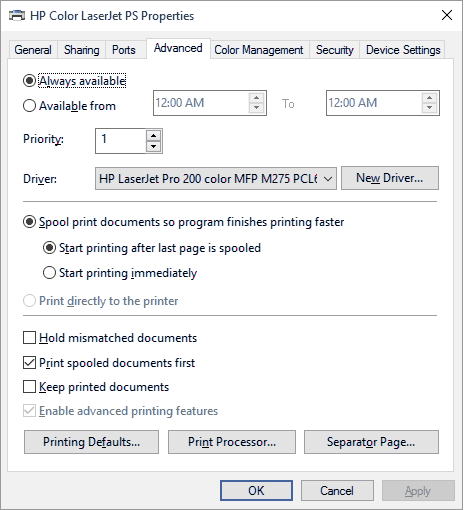Close the HP Color LaserJet Properties dialog
Viewport: 465px width, 510px height.
click(x=447, y=15)
